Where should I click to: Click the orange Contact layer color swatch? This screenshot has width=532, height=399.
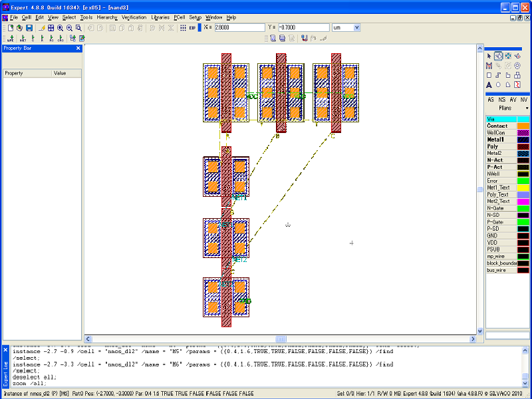pos(523,126)
